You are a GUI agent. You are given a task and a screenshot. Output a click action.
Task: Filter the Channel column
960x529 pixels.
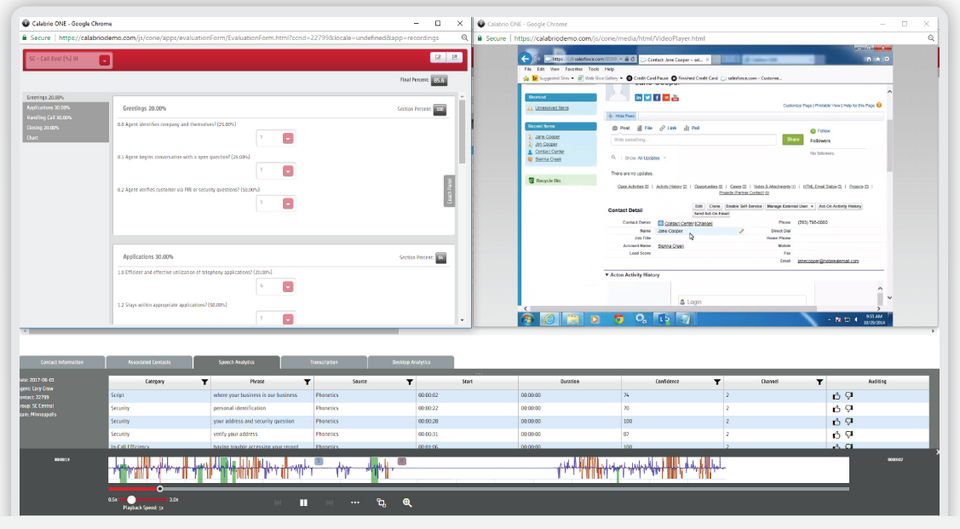tap(819, 382)
